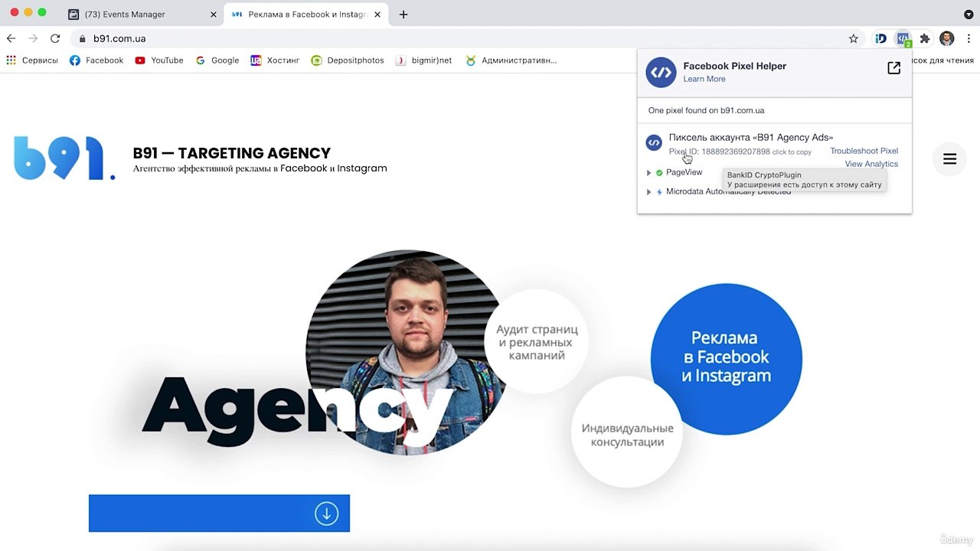
Task: Click the b91 logo on the site
Action: pos(64,158)
